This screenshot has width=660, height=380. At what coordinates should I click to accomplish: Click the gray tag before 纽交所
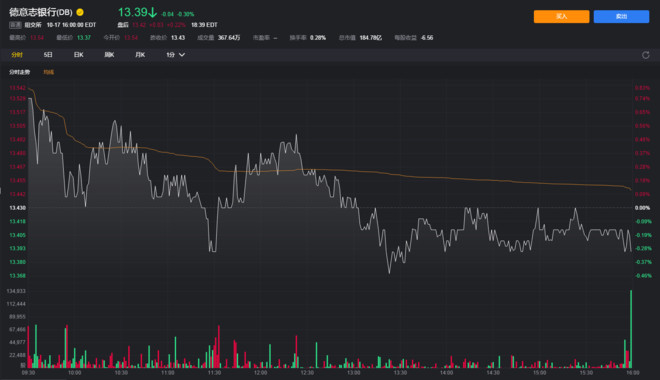click(x=15, y=25)
